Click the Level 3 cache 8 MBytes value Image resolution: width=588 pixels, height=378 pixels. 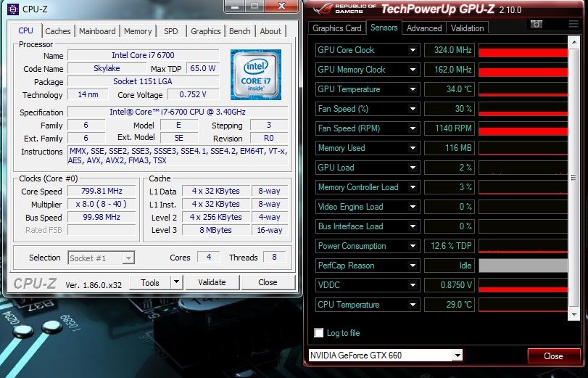click(x=215, y=230)
